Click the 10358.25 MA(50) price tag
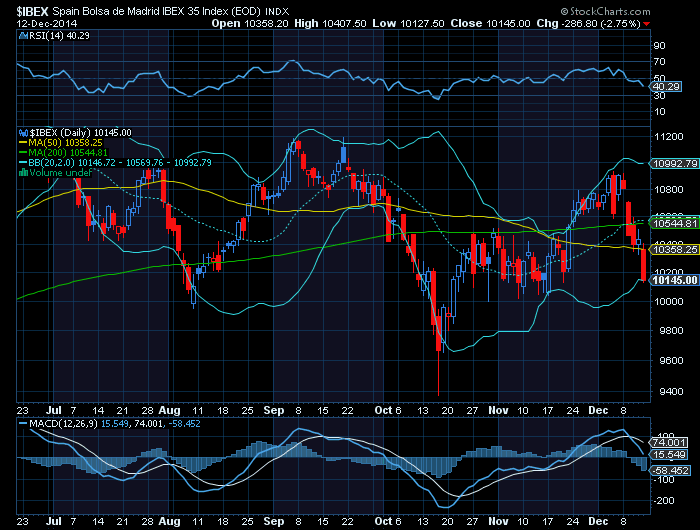 pyautogui.click(x=675, y=250)
